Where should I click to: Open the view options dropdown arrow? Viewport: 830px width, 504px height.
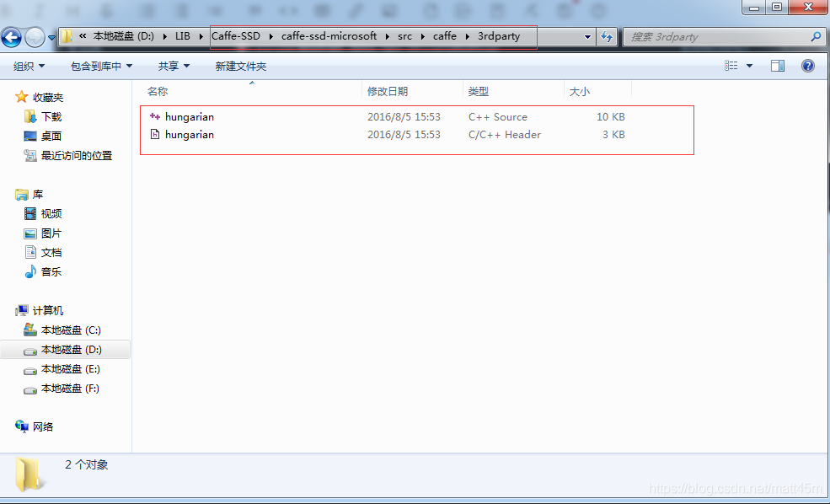point(749,67)
